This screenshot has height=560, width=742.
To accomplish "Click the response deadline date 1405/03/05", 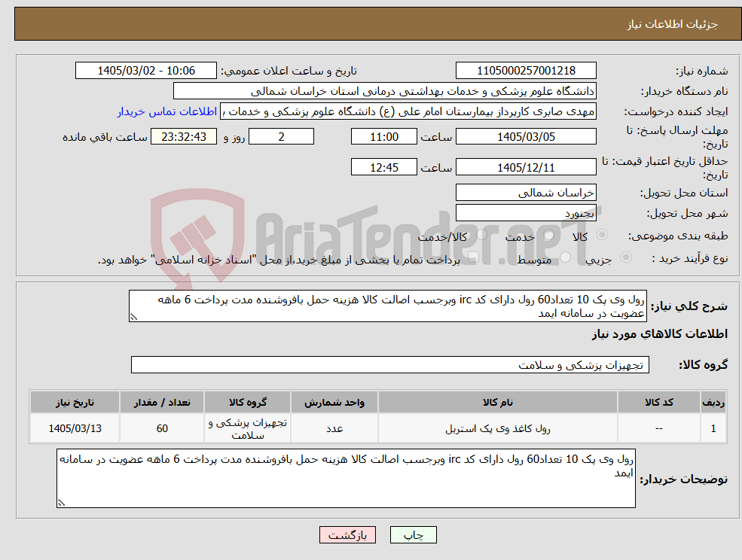I will [526, 137].
